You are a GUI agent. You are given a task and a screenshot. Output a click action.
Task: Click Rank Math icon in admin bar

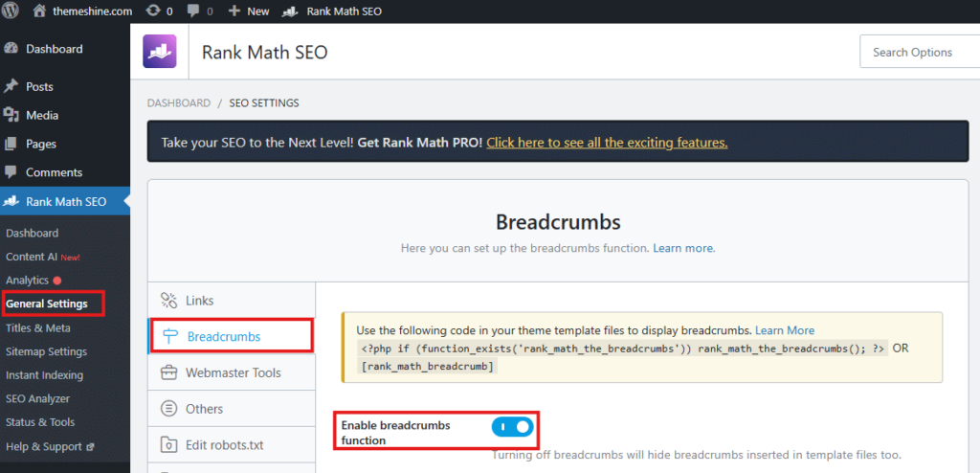point(289,11)
